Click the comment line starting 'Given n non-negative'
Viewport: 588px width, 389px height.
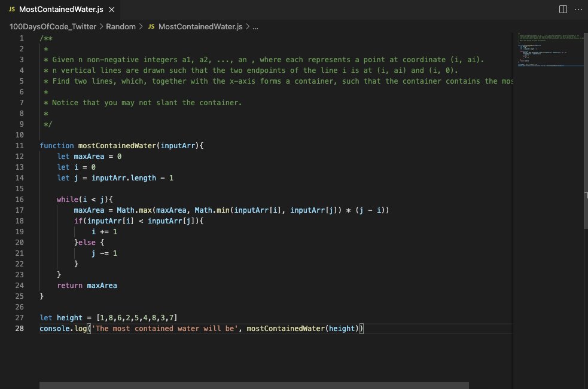264,60
